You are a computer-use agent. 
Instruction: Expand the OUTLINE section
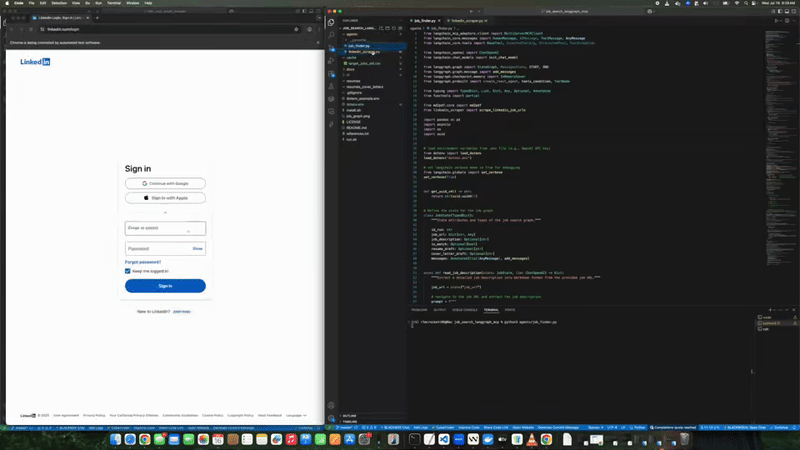tap(349, 416)
